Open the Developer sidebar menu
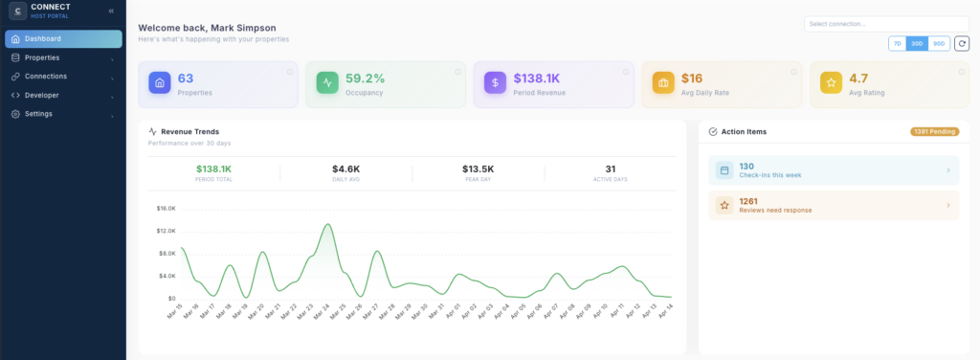The height and width of the screenshot is (360, 980). [63, 95]
